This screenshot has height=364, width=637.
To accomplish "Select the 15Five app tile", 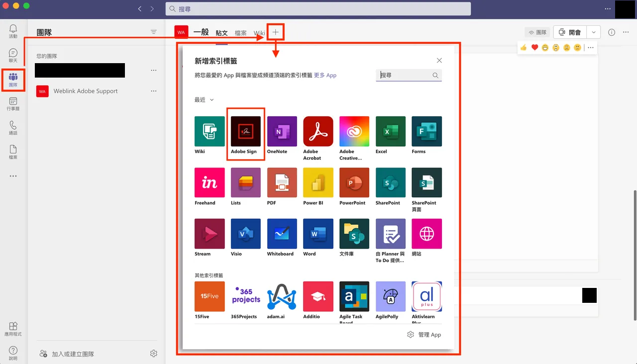I will coord(210,296).
